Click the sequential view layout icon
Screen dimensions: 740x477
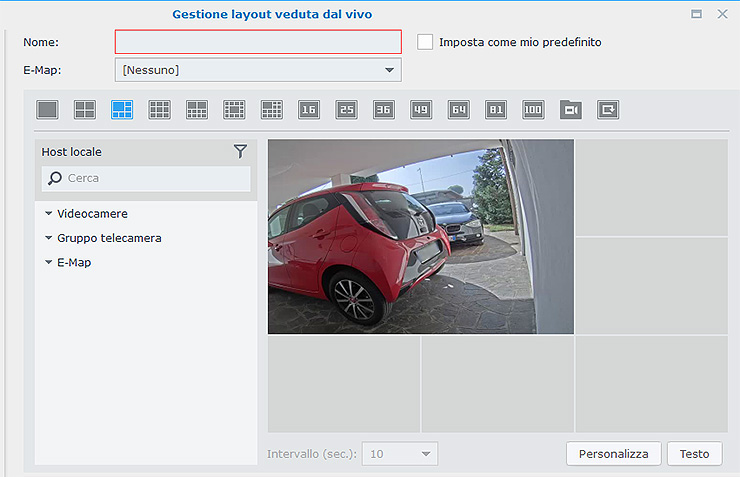tap(608, 110)
